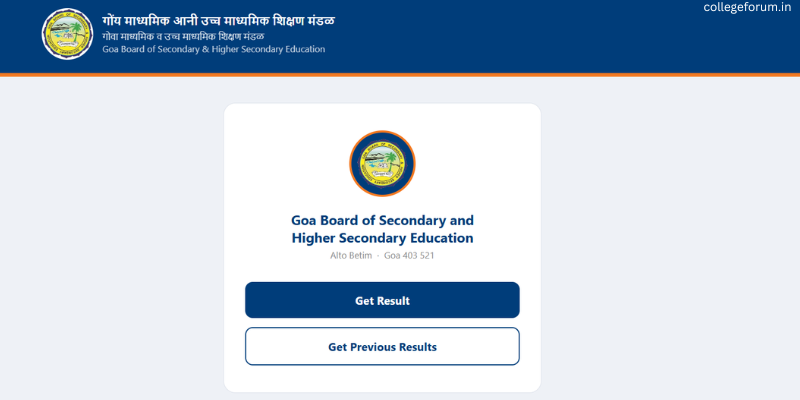800x400 pixels.
Task: Click the dot separator in the address line
Action: [378, 256]
